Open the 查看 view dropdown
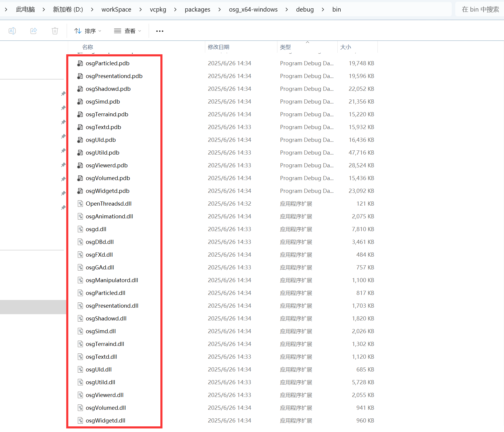This screenshot has width=504, height=432. [x=128, y=31]
